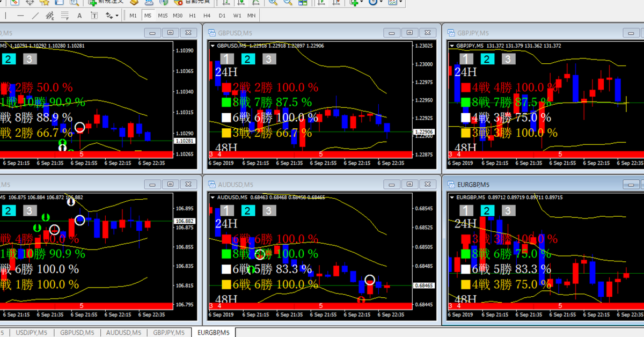
Task: Expand the triangle beside GBPJPY,M5 chart label
Action: (x=452, y=46)
